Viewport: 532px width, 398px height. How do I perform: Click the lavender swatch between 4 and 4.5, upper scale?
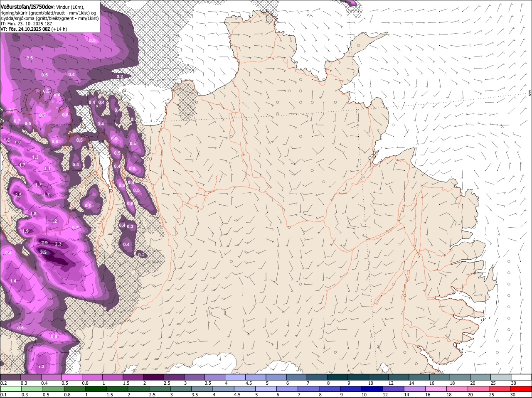pyautogui.click(x=235, y=377)
